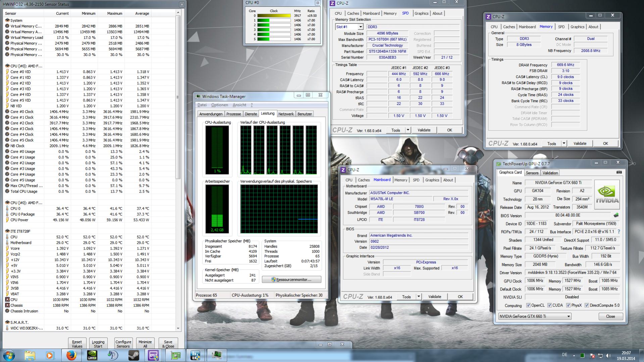Viewport: 644px width, 362px height.
Task: Open the Datei menu in Task-Manager
Action: pos(202,105)
